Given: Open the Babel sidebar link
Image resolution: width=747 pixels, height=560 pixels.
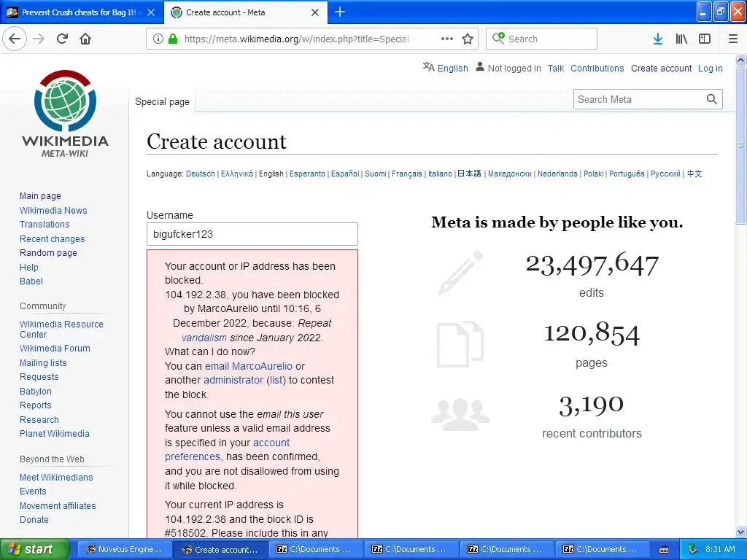Looking at the screenshot, I should click(x=31, y=281).
